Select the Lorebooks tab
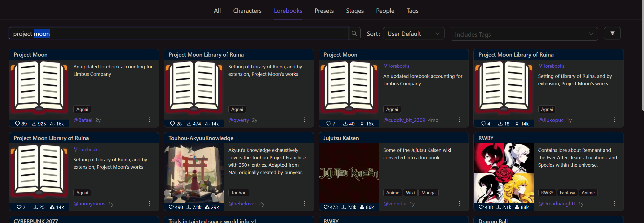The height and width of the screenshot is (223, 644). click(x=288, y=11)
